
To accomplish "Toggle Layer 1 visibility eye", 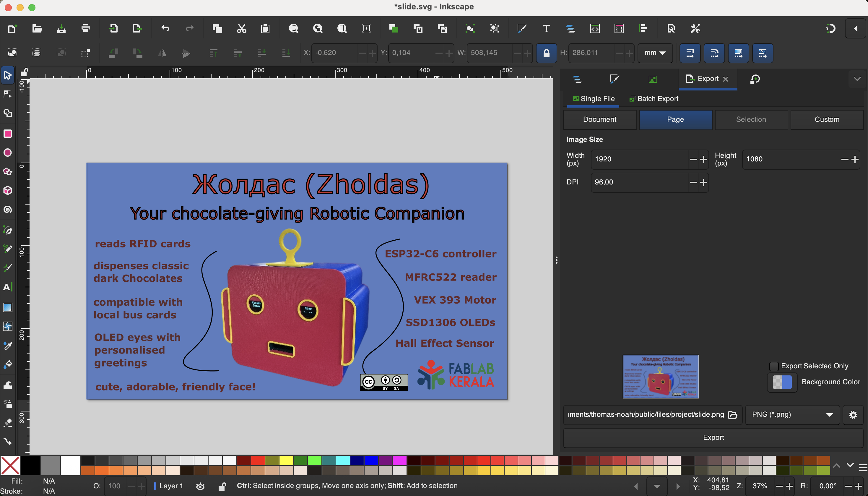I will click(x=201, y=486).
